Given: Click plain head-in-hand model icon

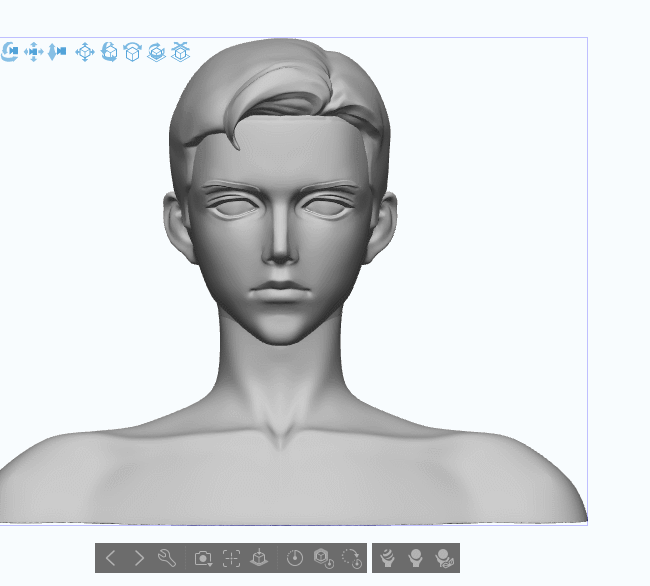Looking at the screenshot, I should point(416,558).
